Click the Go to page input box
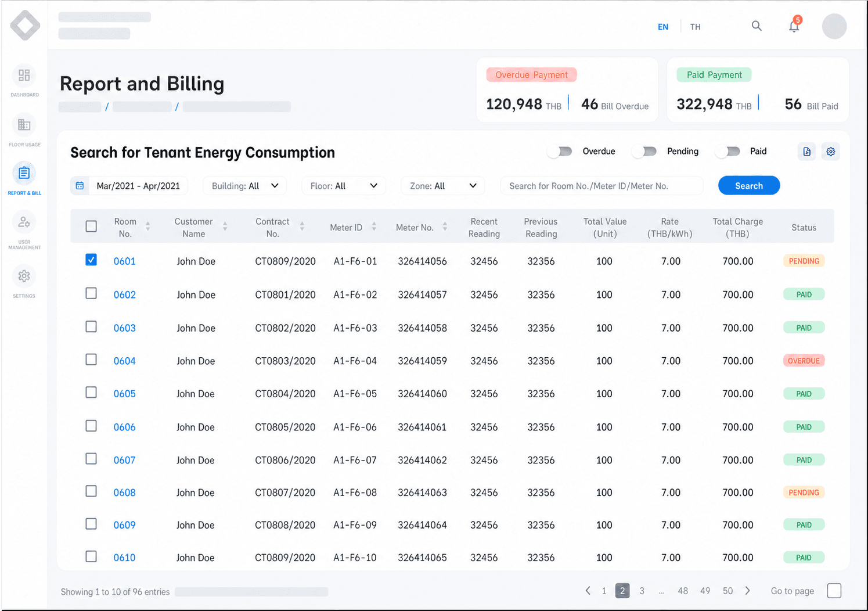 (x=834, y=591)
